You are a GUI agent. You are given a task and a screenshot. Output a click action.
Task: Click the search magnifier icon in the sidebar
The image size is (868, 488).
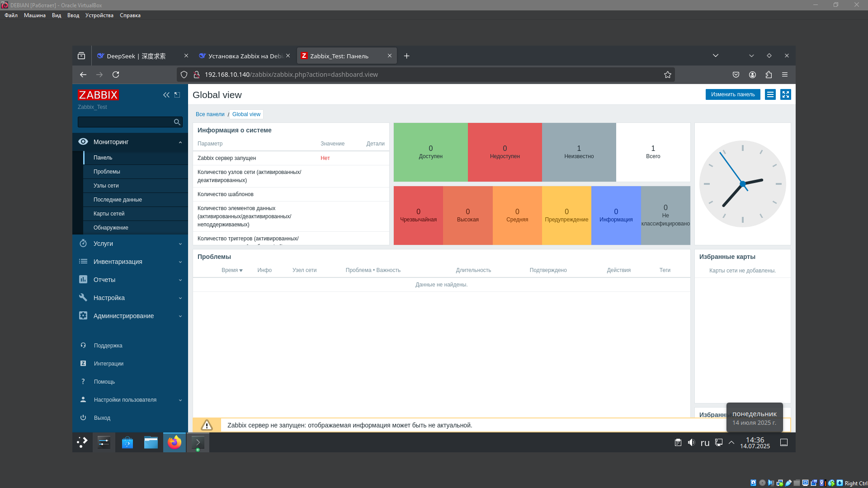(x=177, y=122)
